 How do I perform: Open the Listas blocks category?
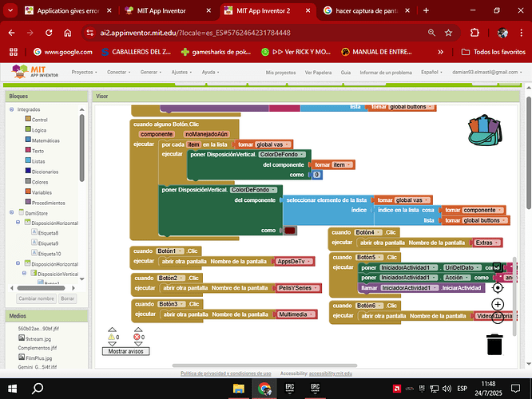tap(39, 160)
